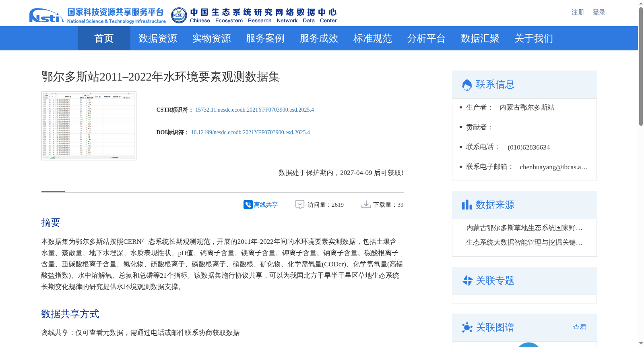Screen dimensions: 644x347
Task: Click the NESDC round logo
Action: (x=179, y=15)
